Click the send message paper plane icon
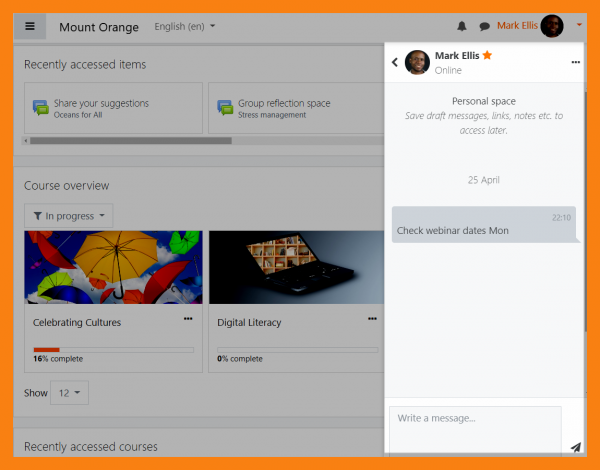 point(575,447)
